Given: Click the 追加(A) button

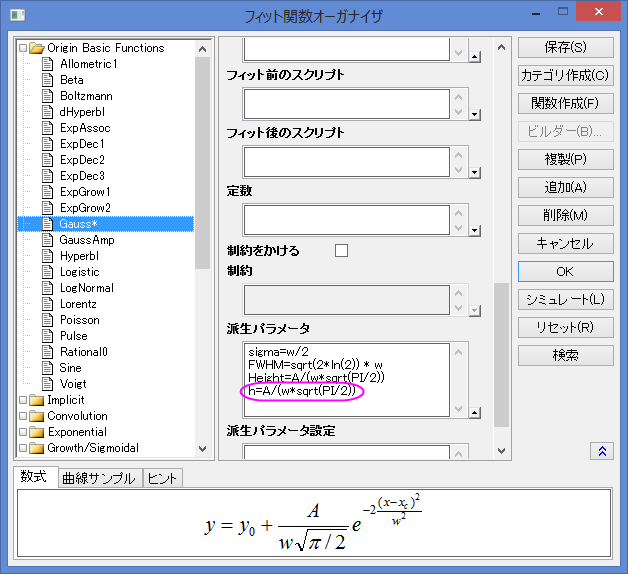Looking at the screenshot, I should (x=566, y=187).
